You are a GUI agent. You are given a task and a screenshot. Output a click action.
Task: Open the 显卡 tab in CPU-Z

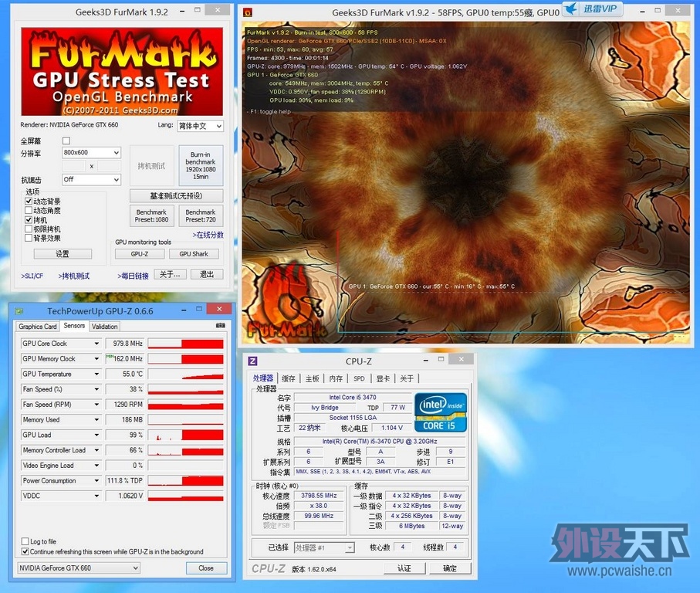[383, 378]
